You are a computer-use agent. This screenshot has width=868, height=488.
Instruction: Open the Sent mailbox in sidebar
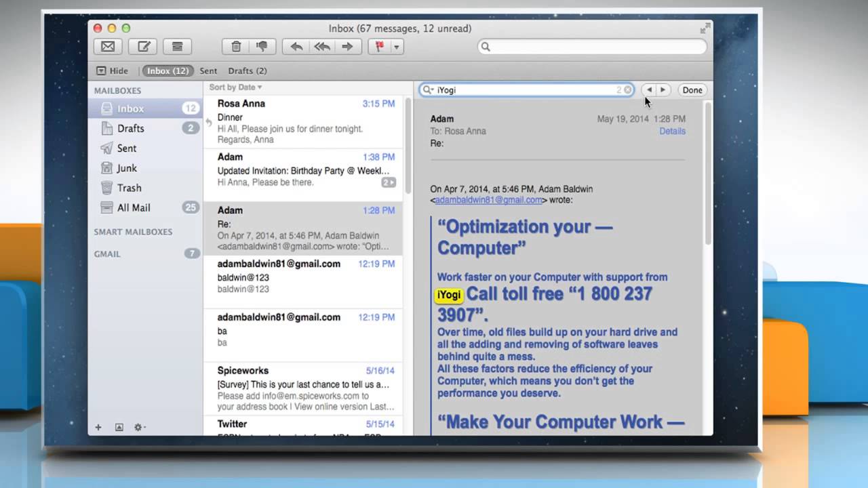click(x=145, y=148)
